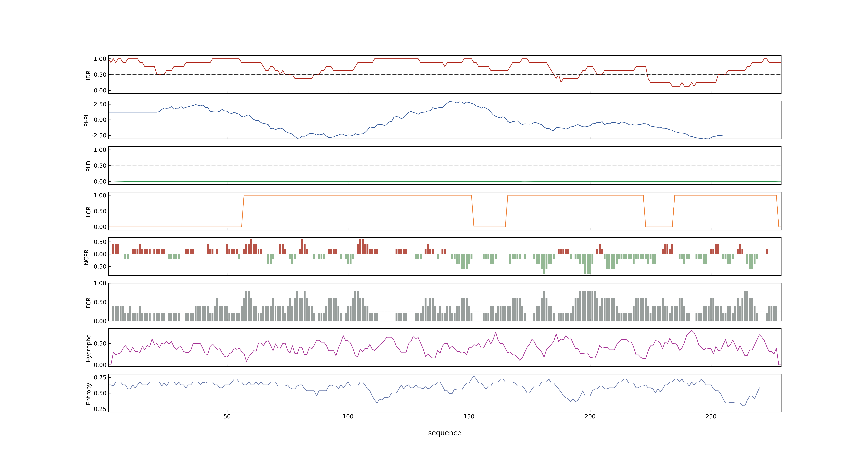Image resolution: width=868 pixels, height=463 pixels.
Task: Click the IDR y-axis label
Action: pyautogui.click(x=89, y=75)
